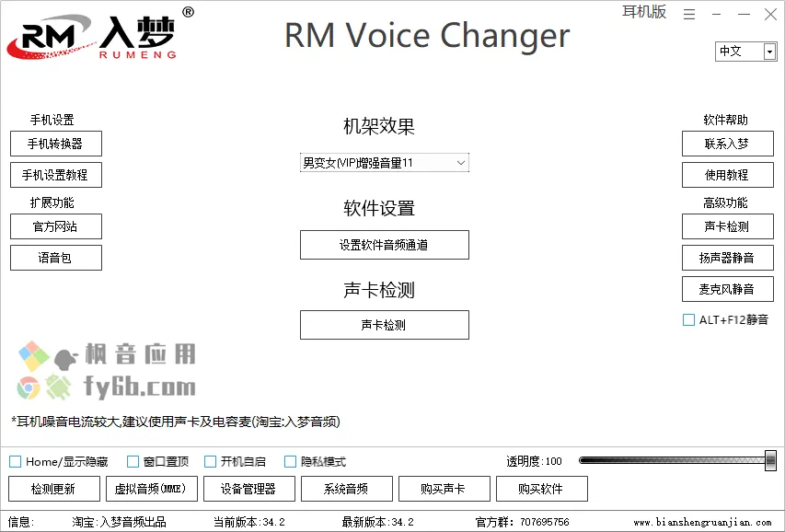The image size is (785, 532).
Task: Click the 透明度:100 value label
Action: pos(534,461)
